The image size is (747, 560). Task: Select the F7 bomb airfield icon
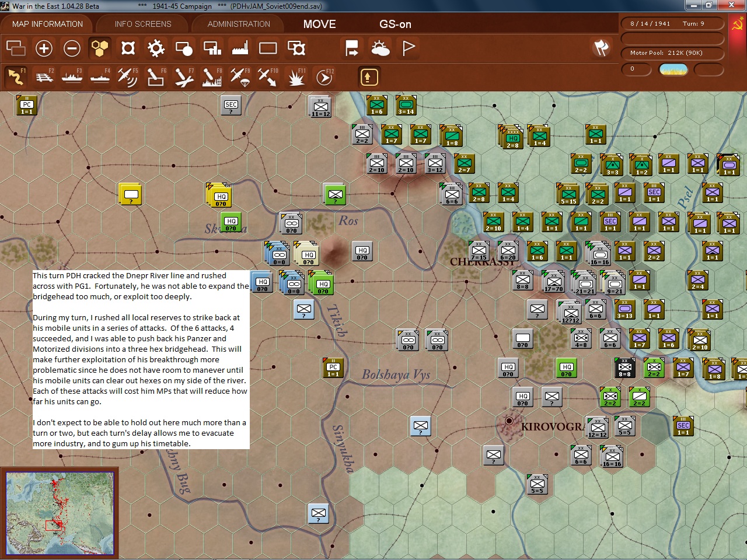coord(184,77)
